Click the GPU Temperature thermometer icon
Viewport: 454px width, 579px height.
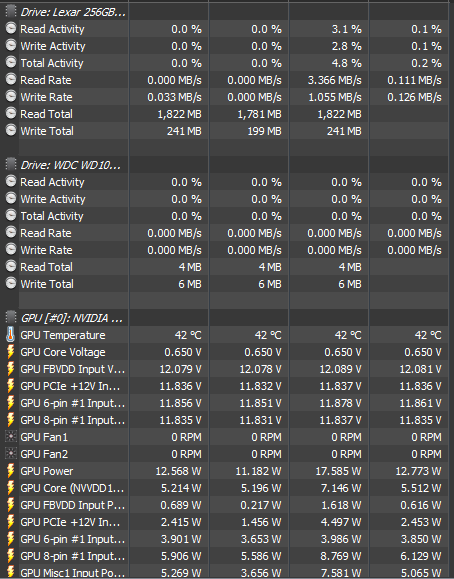click(x=11, y=335)
